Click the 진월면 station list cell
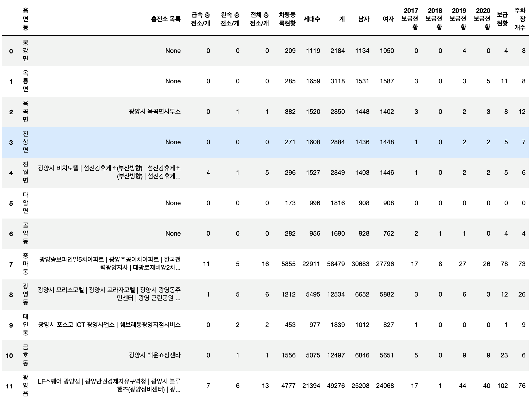 click(x=109, y=172)
